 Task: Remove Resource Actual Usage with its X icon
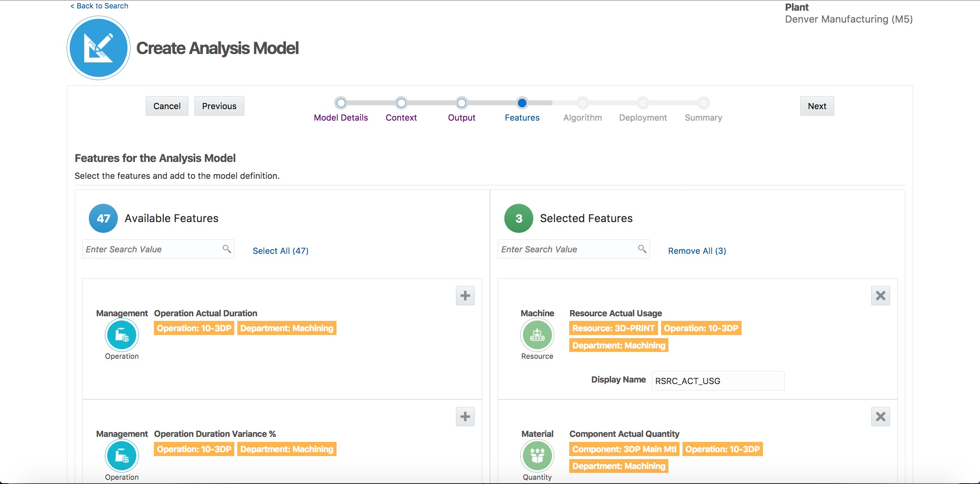880,296
